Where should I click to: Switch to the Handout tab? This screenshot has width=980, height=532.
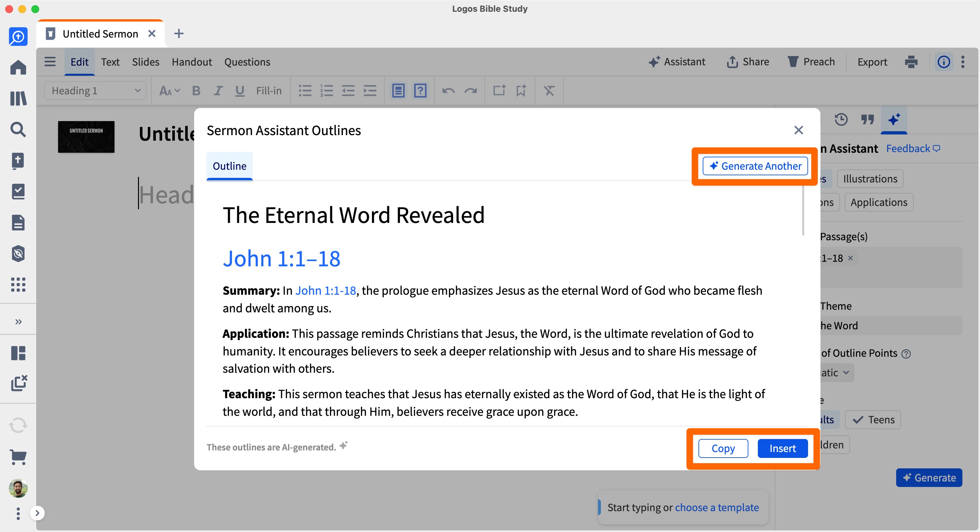coord(192,62)
